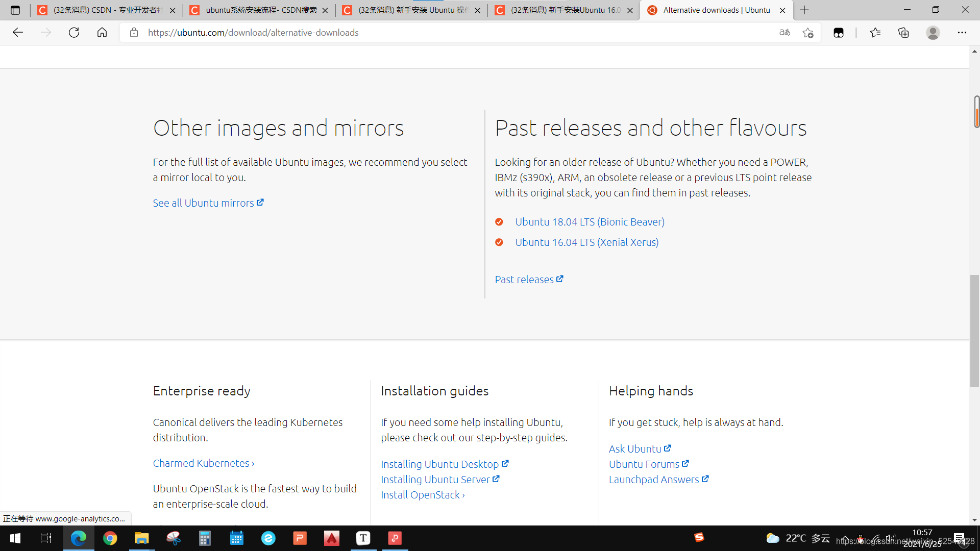980x551 pixels.
Task: Close the Alternative downloads tab
Action: [x=782, y=10]
